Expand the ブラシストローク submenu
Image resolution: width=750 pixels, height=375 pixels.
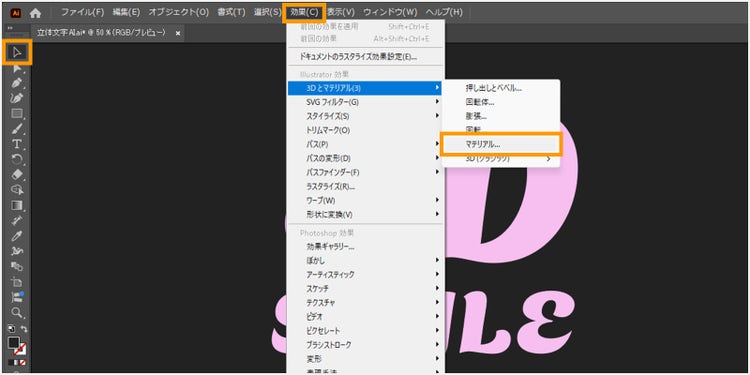click(x=366, y=345)
